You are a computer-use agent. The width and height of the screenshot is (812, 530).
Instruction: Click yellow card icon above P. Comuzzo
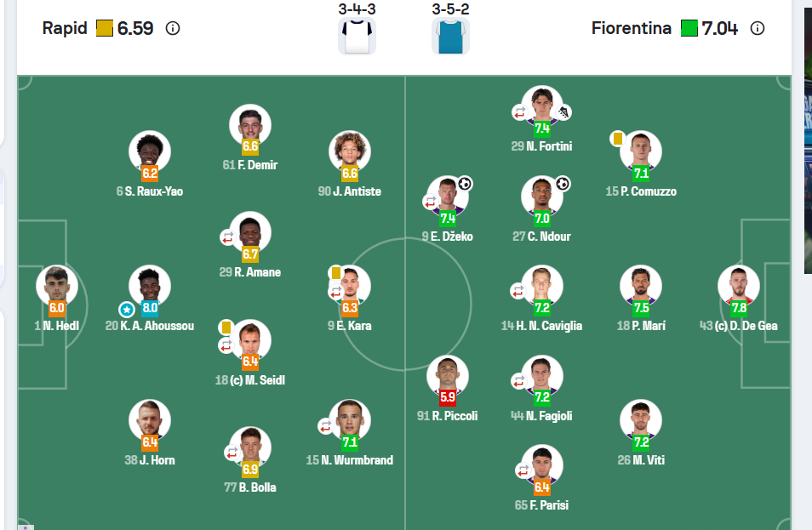(618, 137)
